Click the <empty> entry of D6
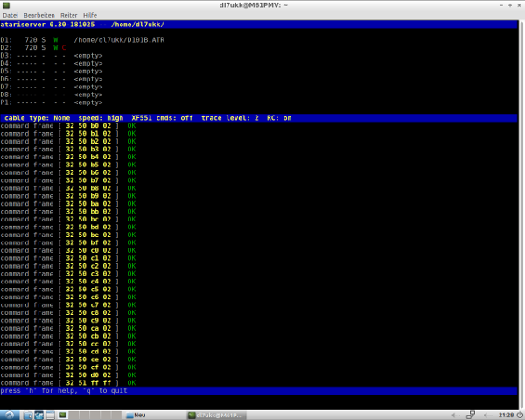 tap(88, 79)
